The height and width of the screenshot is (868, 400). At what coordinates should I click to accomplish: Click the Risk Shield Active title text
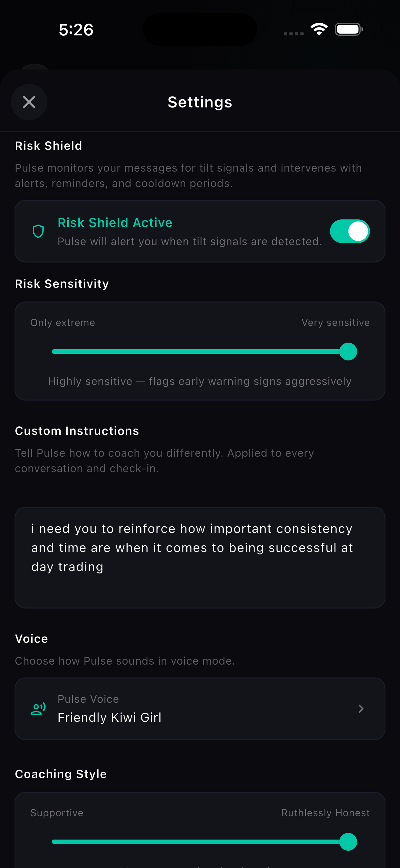tap(115, 222)
